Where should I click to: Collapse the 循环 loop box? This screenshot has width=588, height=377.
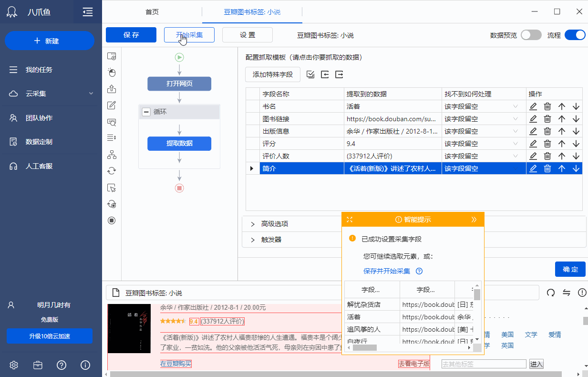(146, 112)
